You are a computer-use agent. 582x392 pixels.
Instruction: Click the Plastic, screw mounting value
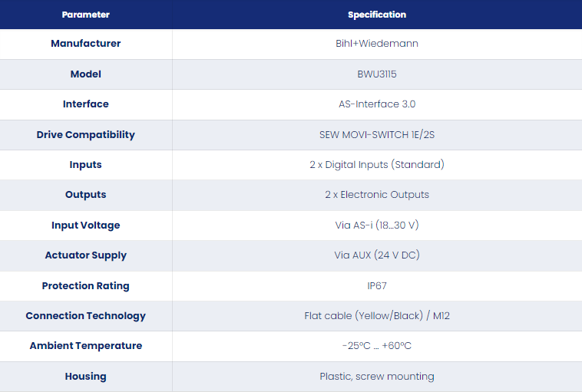377,377
